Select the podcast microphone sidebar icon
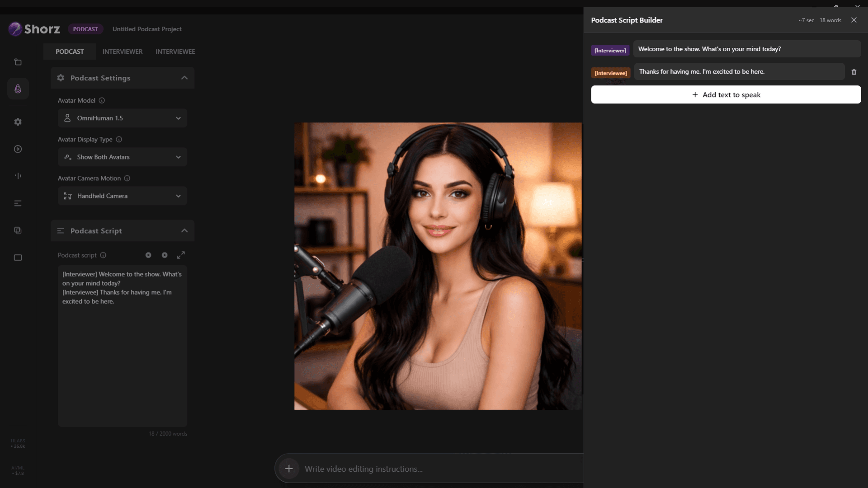 (x=18, y=89)
